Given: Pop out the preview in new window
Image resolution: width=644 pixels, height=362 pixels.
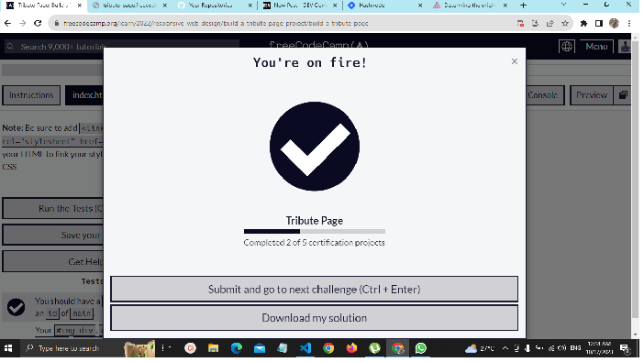Looking at the screenshot, I should pyautogui.click(x=623, y=95).
